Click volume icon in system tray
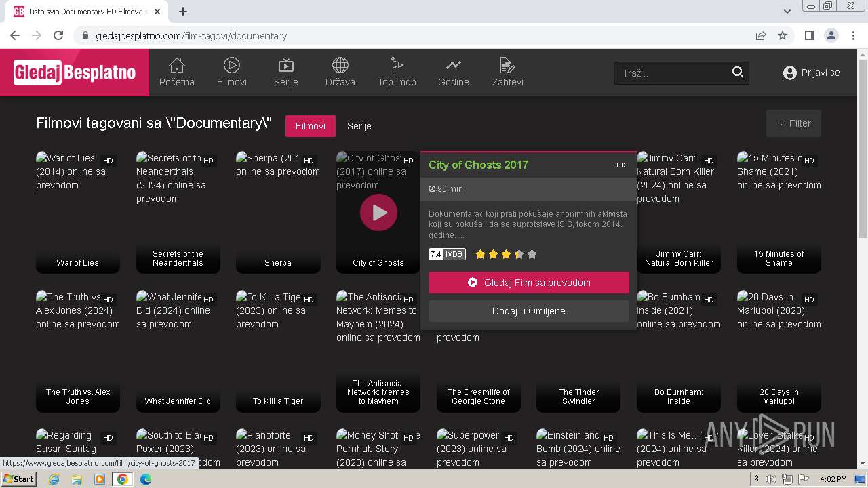The width and height of the screenshot is (868, 488). pyautogui.click(x=771, y=479)
